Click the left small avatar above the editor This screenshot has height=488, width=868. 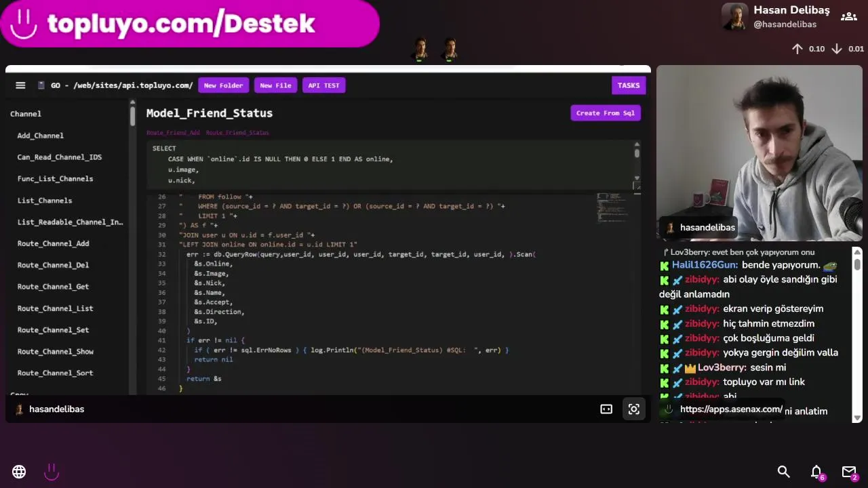420,49
